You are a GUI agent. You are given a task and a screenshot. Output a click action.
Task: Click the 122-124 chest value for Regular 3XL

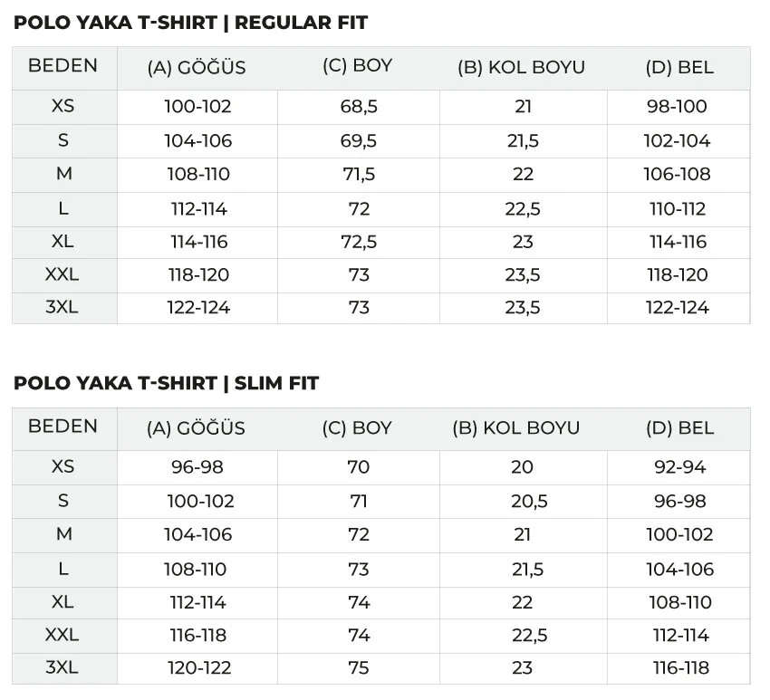tap(198, 307)
